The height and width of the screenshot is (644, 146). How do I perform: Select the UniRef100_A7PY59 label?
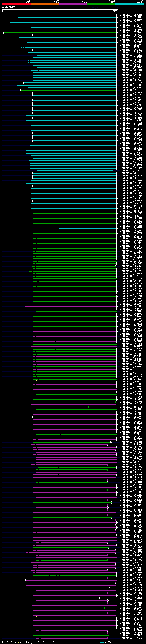[x=131, y=55]
